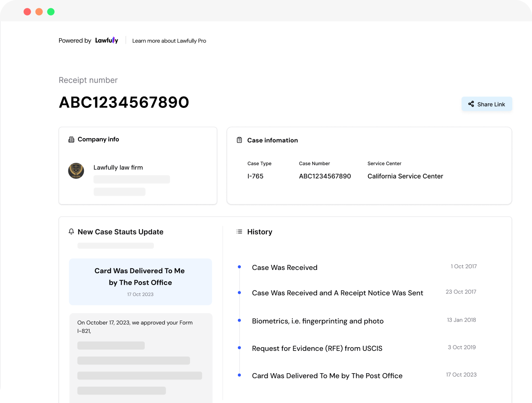The width and height of the screenshot is (532, 403).
Task: Click the clipboard icon beside Case infomation
Action: [240, 140]
